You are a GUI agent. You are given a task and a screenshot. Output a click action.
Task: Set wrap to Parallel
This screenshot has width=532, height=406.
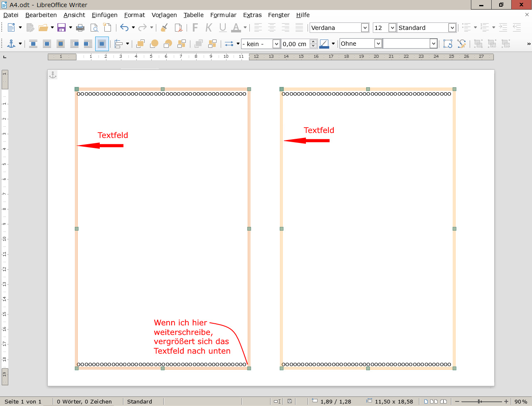[x=47, y=44]
